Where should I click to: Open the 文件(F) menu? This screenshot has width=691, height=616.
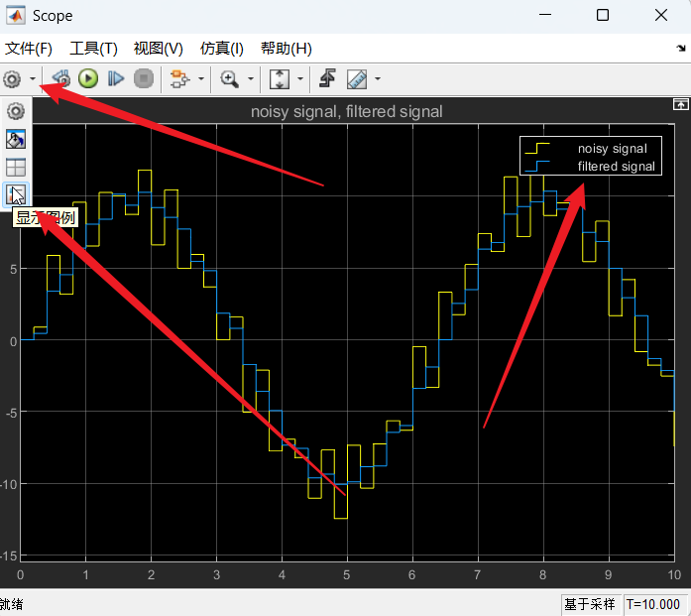[x=29, y=48]
